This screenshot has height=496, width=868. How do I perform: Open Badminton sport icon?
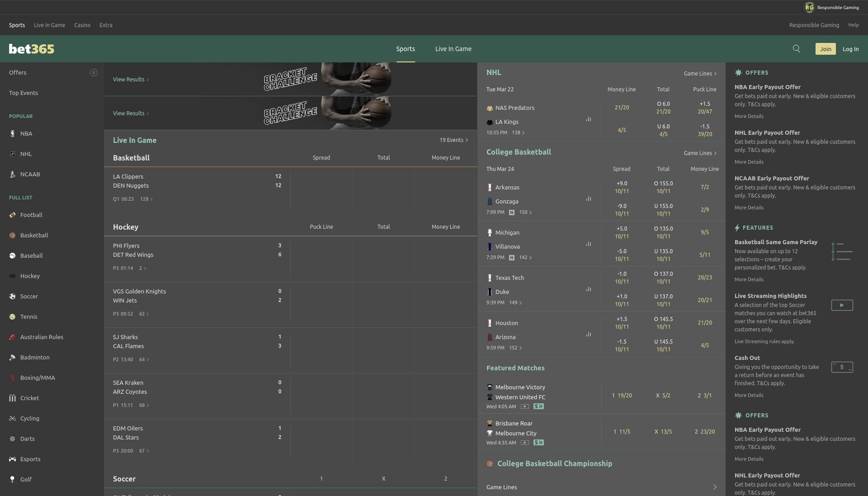[13, 357]
